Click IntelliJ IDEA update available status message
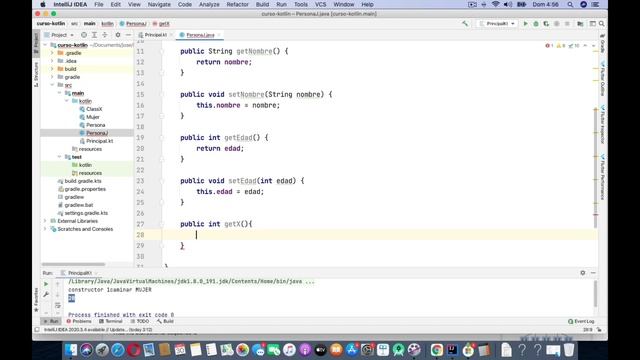 pos(98,329)
